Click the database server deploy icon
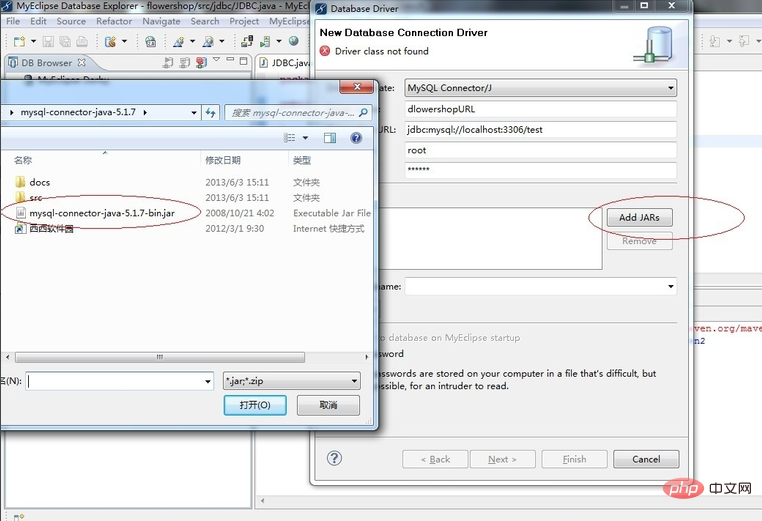Image resolution: width=762 pixels, height=521 pixels. [111, 42]
